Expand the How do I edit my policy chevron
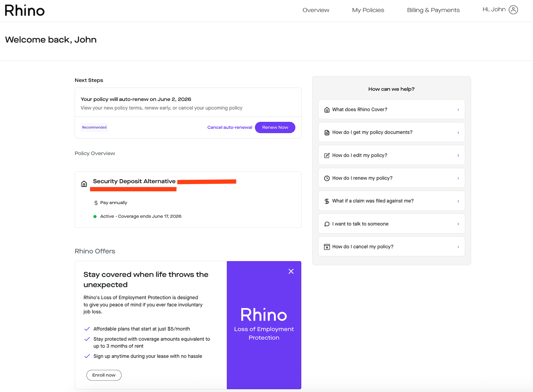Viewport: 533px width, 392px height. pyautogui.click(x=458, y=155)
